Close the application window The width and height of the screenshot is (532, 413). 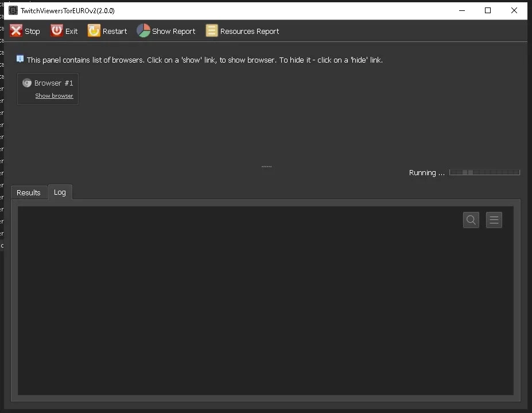pyautogui.click(x=514, y=10)
